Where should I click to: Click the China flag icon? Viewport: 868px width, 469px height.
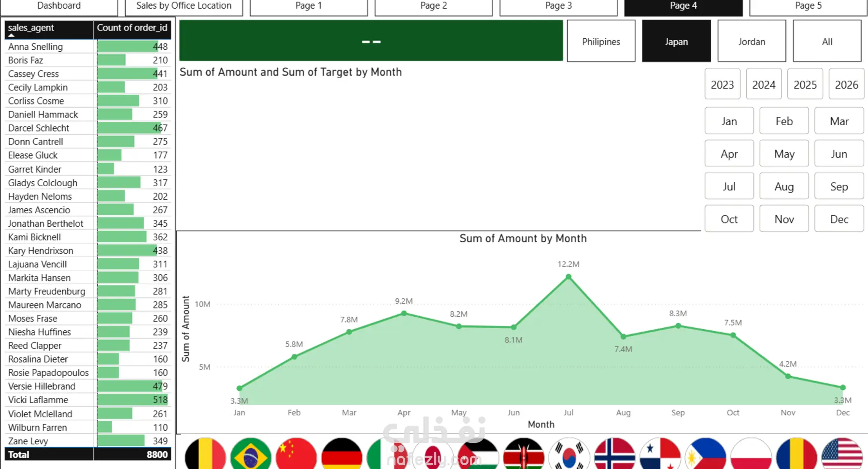coord(296,454)
